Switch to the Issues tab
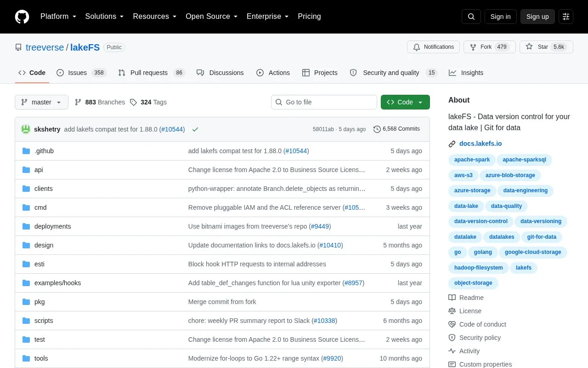 [x=81, y=73]
